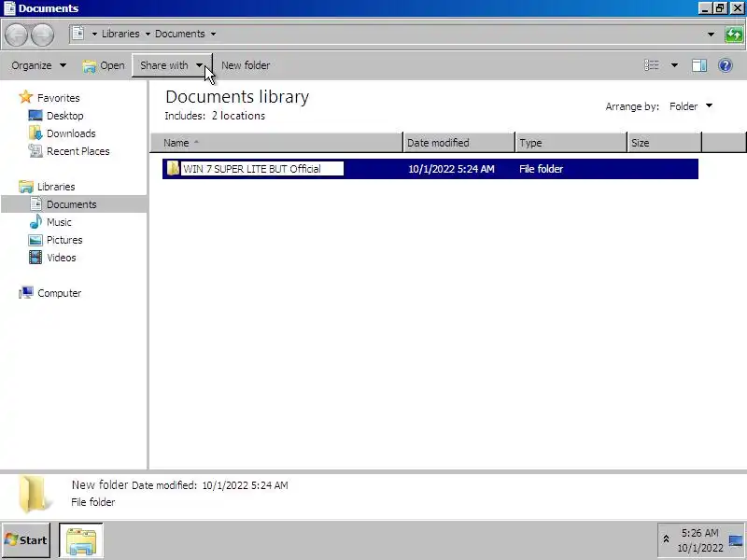Click the network tray icon

(x=736, y=540)
